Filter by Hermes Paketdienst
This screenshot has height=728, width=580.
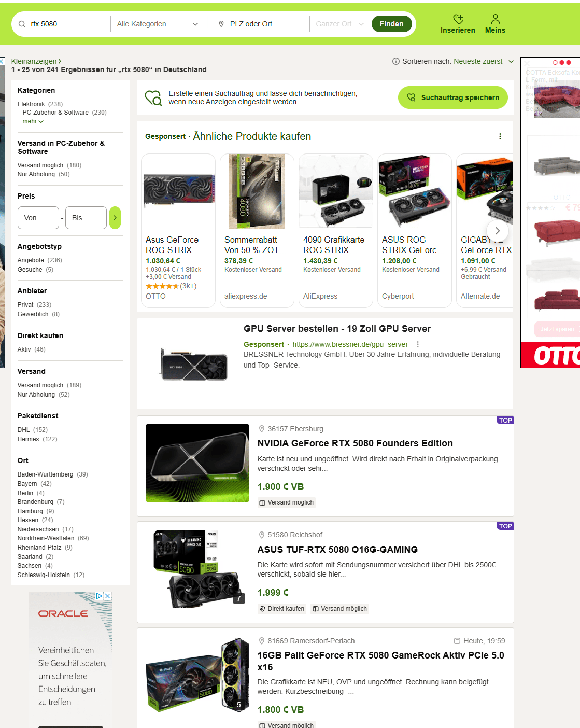28,439
